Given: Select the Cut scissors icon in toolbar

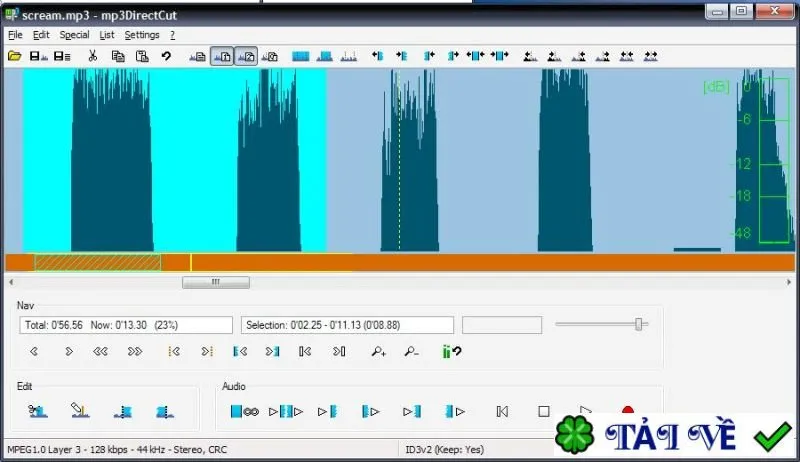Looking at the screenshot, I should click(x=92, y=56).
